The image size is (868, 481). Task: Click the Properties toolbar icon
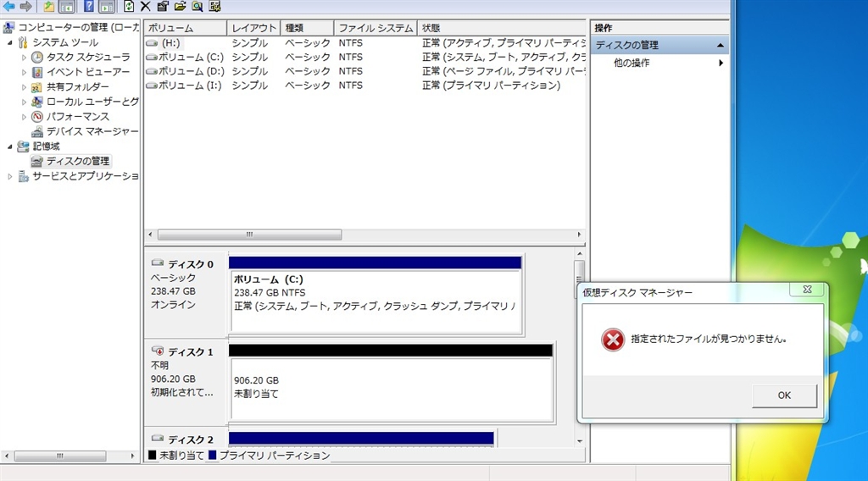pos(163,6)
